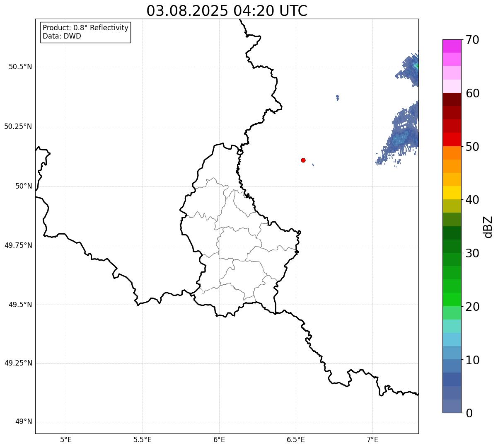Viewport: 498px width, 448px height.
Task: Click the colorbar tick label 40
Action: [x=472, y=200]
